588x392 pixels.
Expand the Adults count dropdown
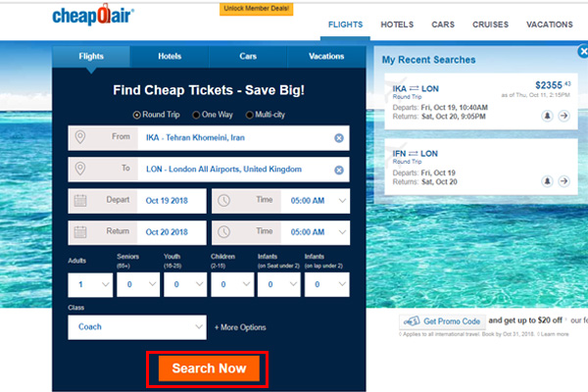coord(90,285)
